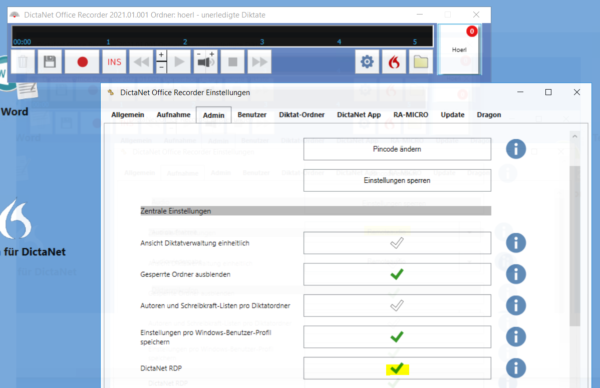
Task: Open settings via gear icon
Action: pos(367,62)
